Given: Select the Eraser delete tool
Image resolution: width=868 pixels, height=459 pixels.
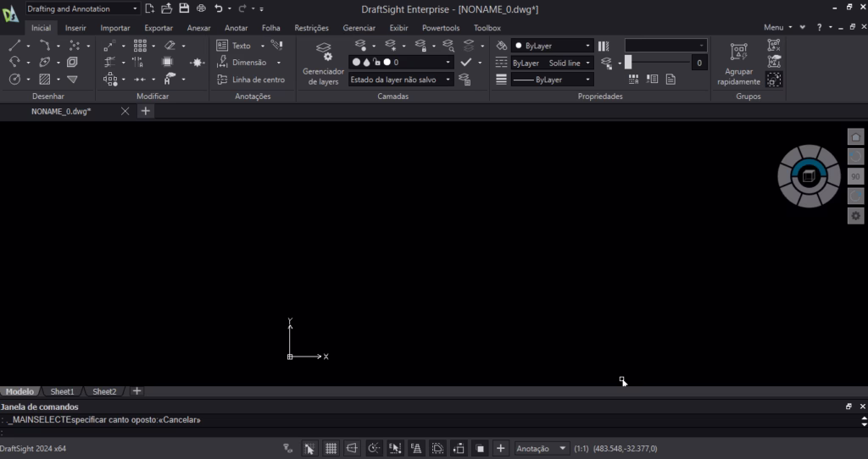Looking at the screenshot, I should point(170,46).
